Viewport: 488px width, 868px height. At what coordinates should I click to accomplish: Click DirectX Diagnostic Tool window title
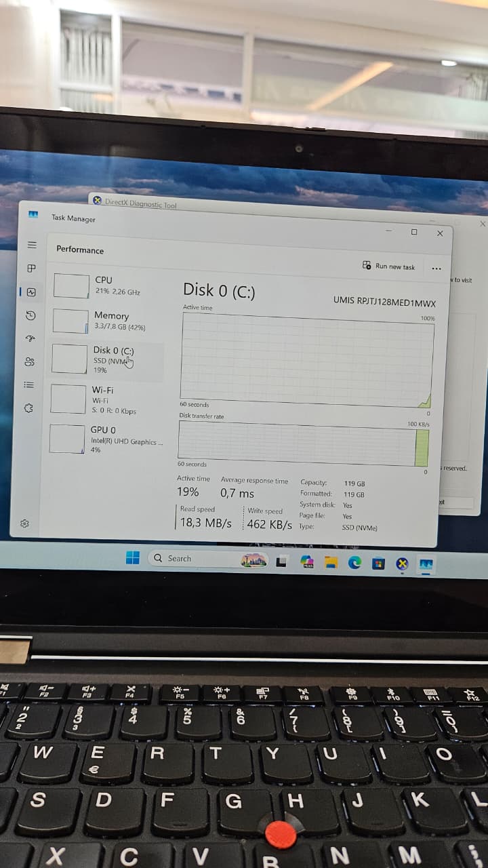(x=141, y=203)
